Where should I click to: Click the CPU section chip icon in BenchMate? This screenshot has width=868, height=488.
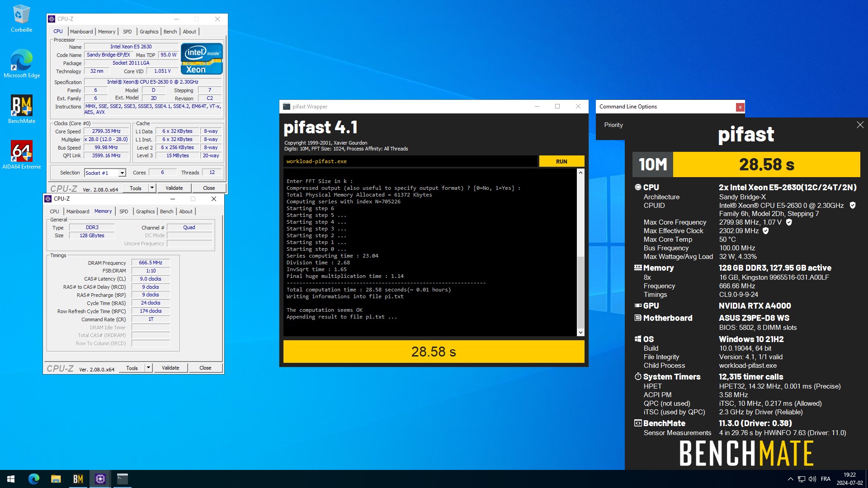pos(638,187)
